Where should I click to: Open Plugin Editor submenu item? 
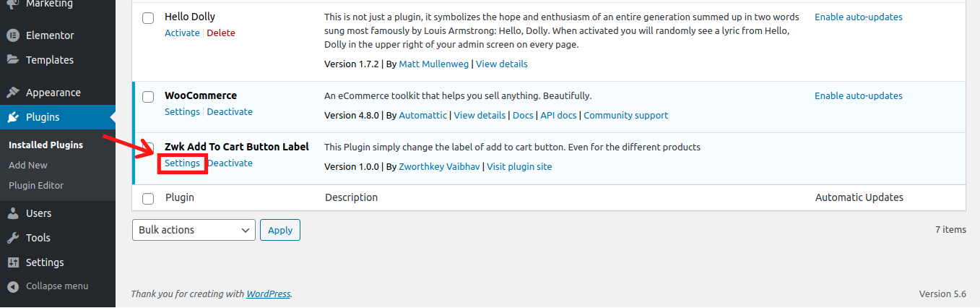coord(36,185)
